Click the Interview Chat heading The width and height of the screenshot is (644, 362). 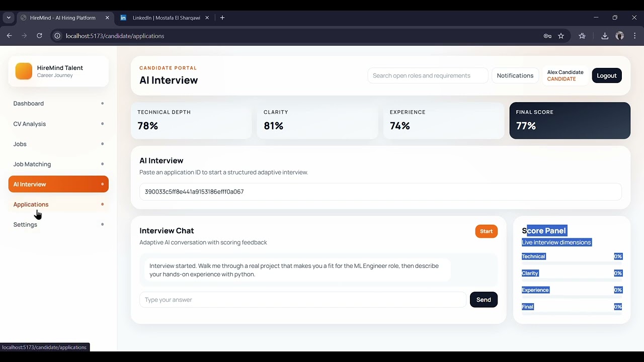[x=167, y=231]
